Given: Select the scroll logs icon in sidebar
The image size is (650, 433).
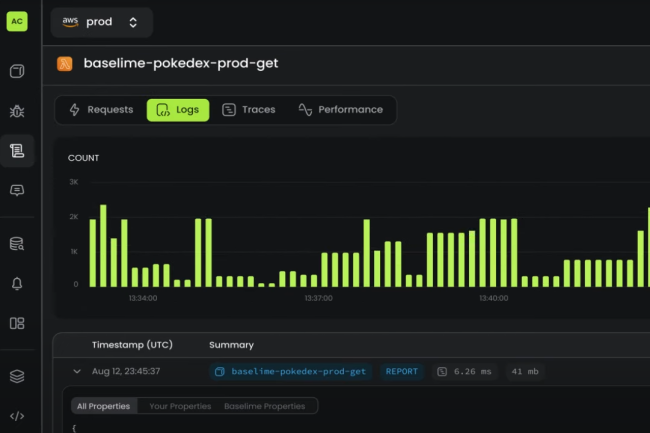Looking at the screenshot, I should (17, 151).
